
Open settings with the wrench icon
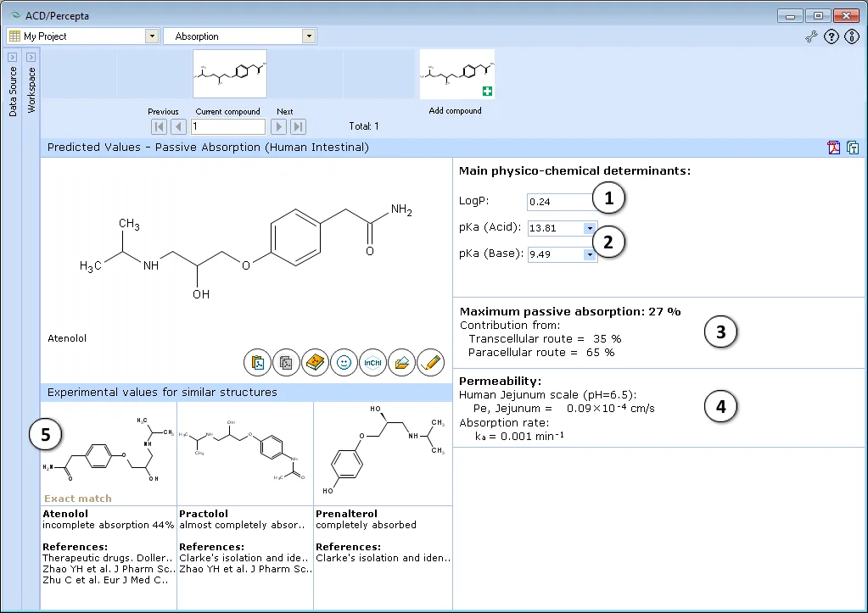[x=811, y=37]
